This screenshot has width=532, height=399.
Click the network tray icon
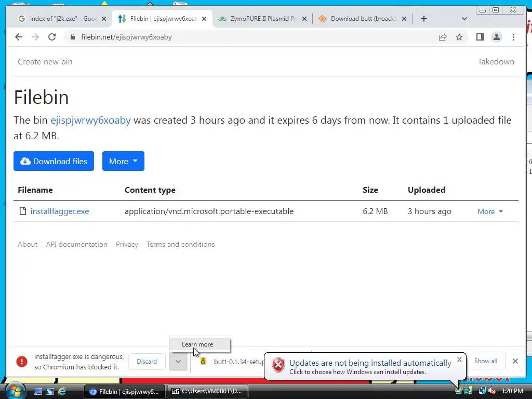482,391
